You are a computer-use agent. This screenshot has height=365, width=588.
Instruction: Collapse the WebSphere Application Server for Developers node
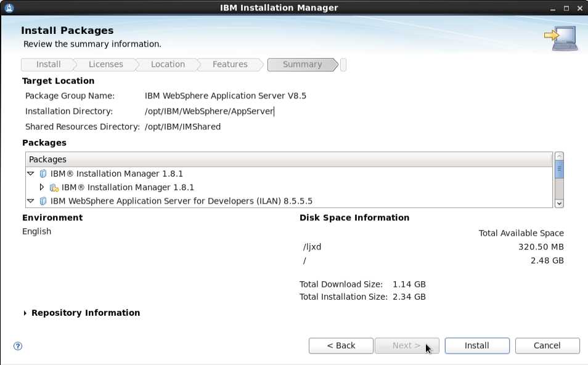31,201
